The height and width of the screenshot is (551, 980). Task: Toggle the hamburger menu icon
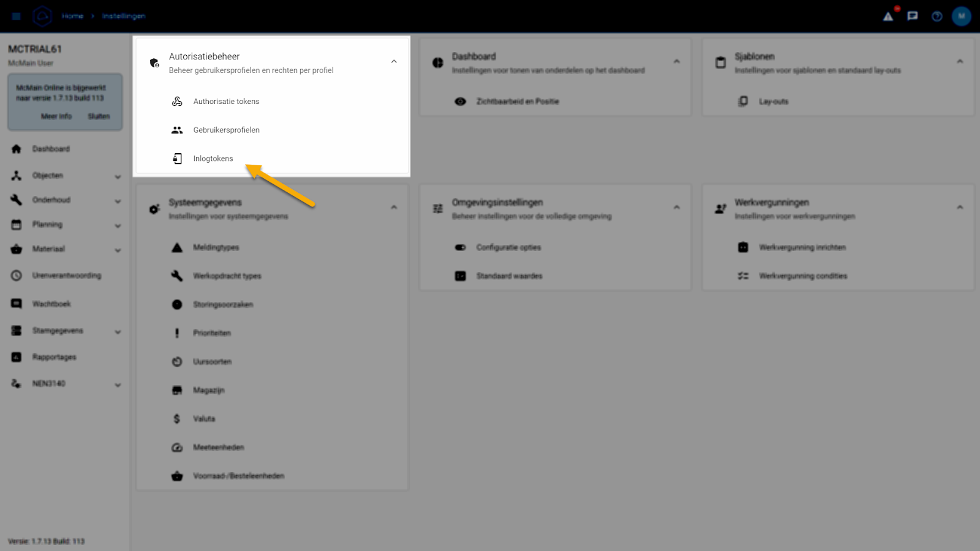click(x=17, y=17)
